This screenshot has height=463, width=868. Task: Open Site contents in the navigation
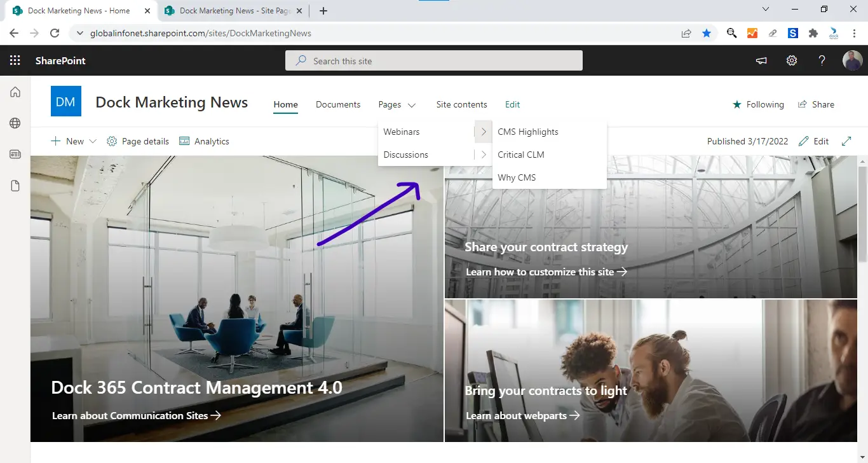(x=462, y=104)
